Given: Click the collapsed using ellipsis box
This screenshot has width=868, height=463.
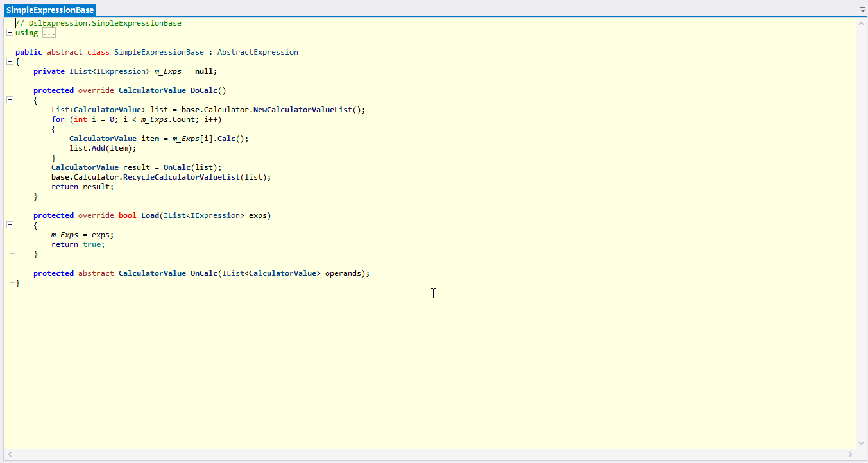Looking at the screenshot, I should pyautogui.click(x=49, y=33).
